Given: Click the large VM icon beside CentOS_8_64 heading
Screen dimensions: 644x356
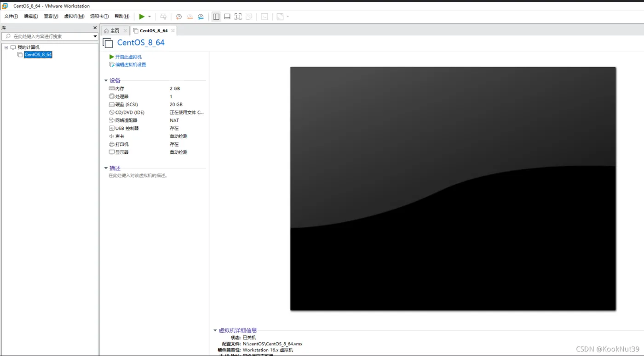Looking at the screenshot, I should 108,43.
